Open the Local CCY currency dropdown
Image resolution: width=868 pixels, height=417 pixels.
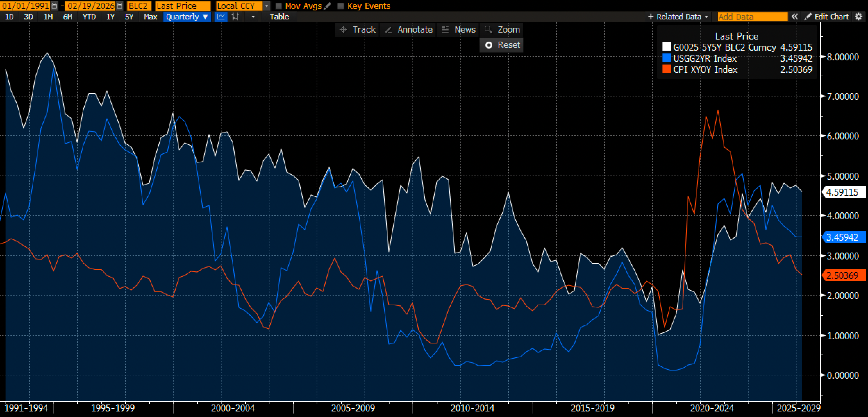267,6
